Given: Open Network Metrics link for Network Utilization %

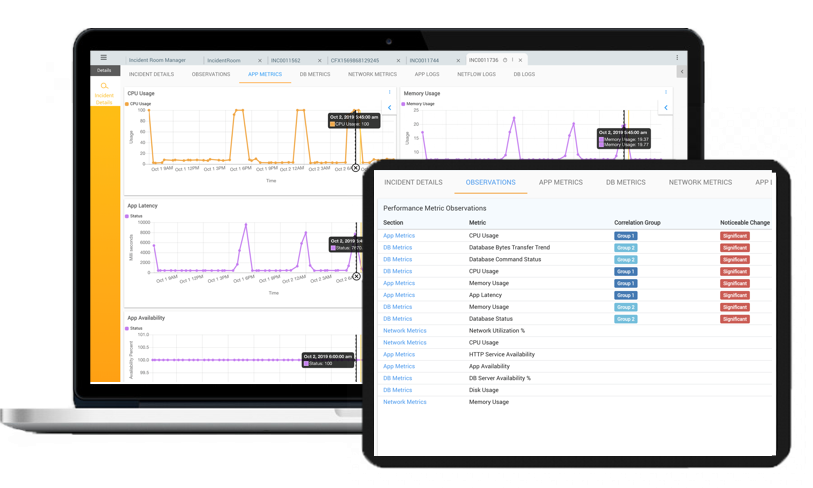Looking at the screenshot, I should pos(404,330).
